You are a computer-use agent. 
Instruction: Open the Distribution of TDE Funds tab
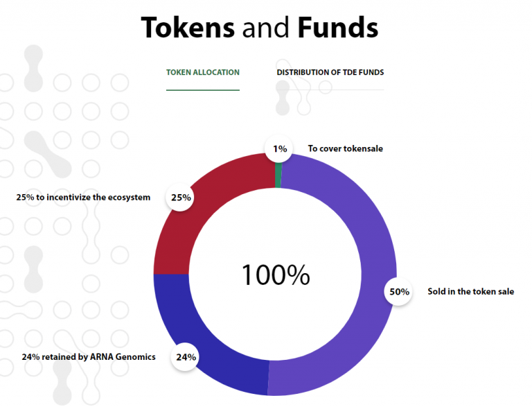coord(330,72)
